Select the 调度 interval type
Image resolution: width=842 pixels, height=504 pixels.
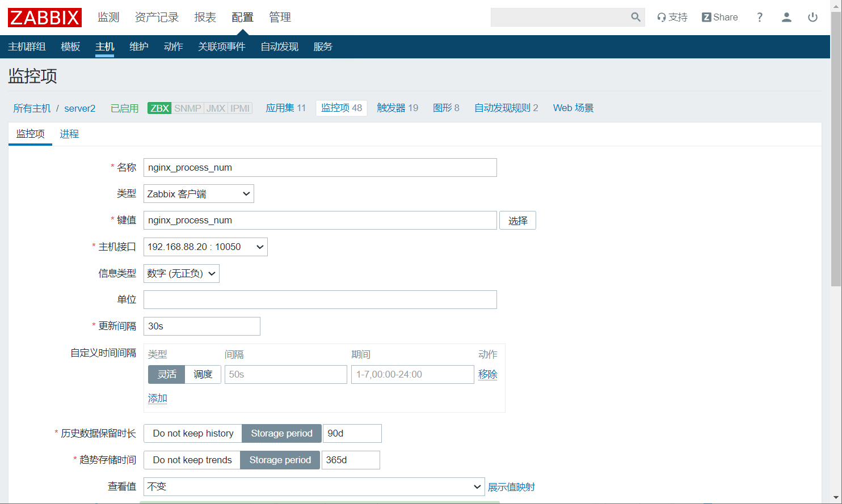coord(203,374)
